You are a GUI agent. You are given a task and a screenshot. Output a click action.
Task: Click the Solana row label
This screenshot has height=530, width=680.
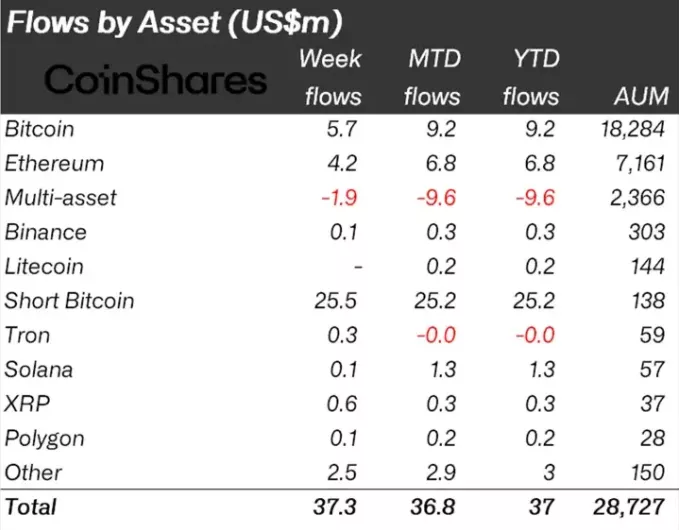coord(38,369)
